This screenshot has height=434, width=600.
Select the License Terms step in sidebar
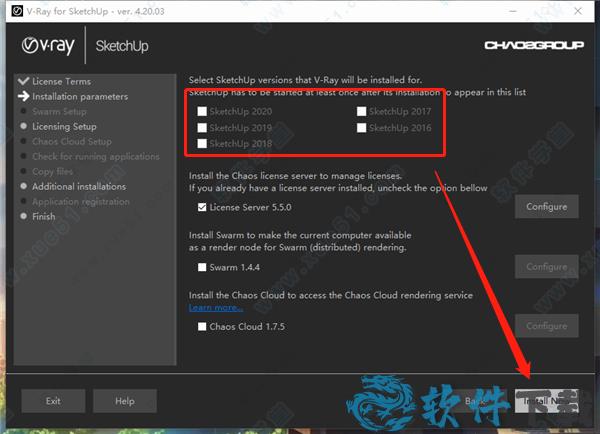coord(61,81)
